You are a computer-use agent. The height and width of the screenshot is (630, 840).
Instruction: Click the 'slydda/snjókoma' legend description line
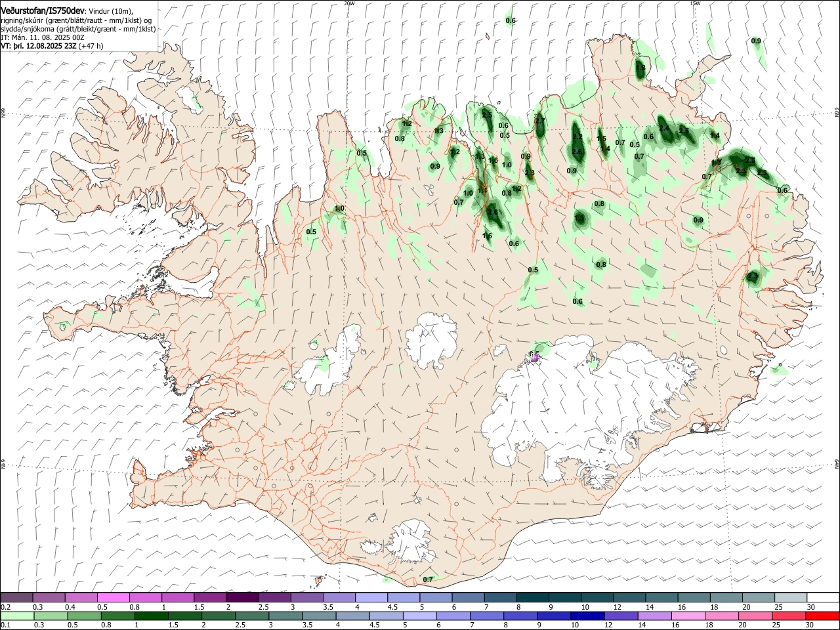[79, 29]
